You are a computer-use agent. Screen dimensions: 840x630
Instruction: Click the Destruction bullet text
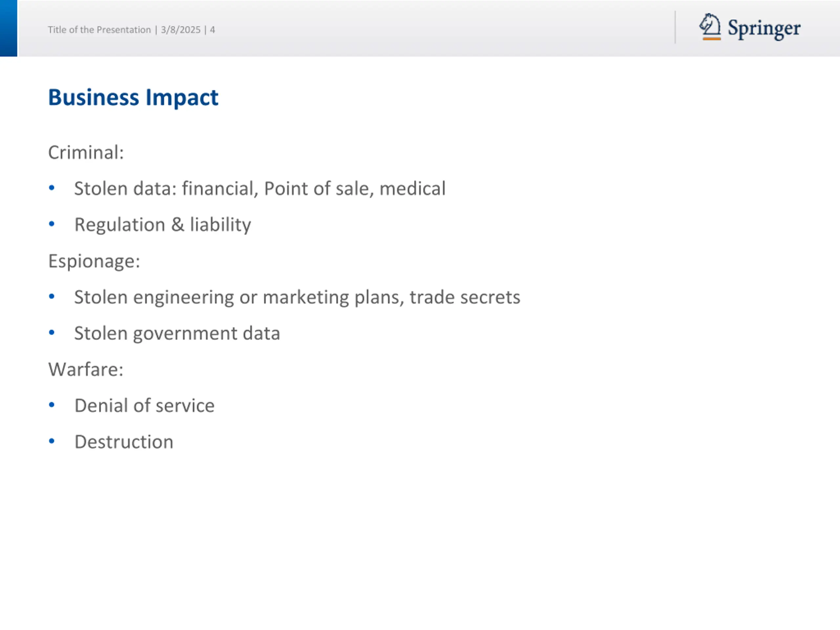point(124,442)
